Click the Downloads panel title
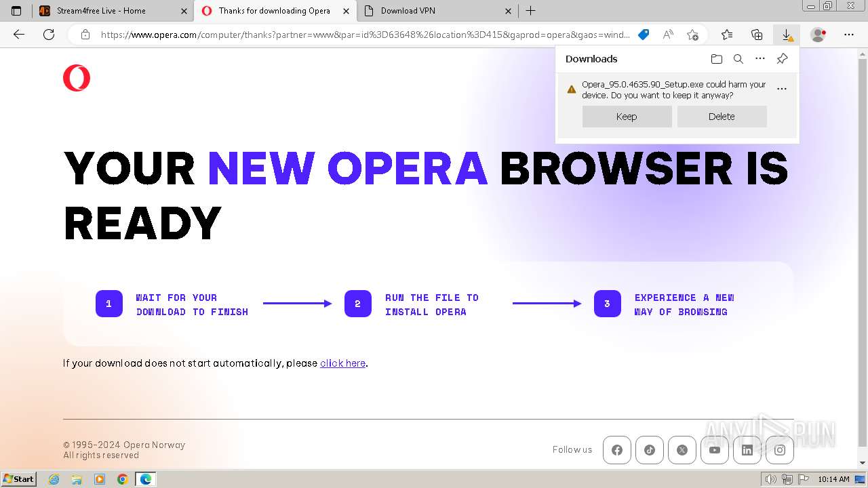The width and height of the screenshot is (868, 488). tap(591, 59)
